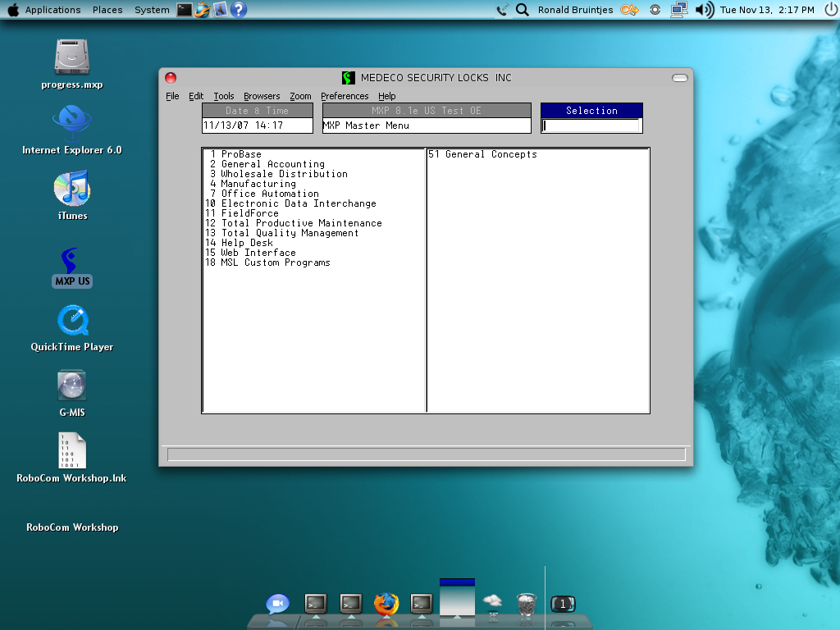Open the trash can in dock
This screenshot has width=840, height=630.
[526, 605]
